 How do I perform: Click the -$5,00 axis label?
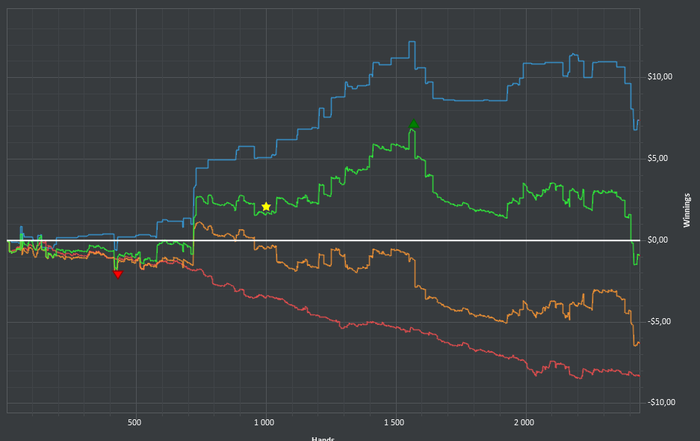coord(659,321)
